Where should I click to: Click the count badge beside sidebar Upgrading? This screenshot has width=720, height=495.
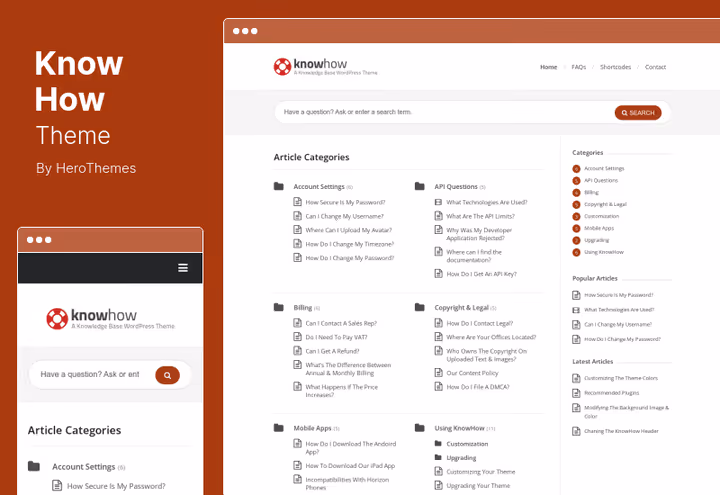[576, 240]
